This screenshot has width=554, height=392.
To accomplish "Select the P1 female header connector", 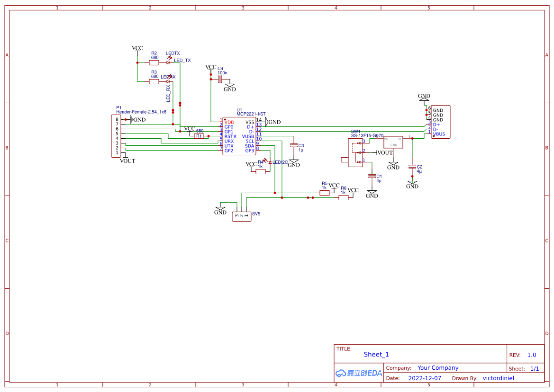I will point(117,136).
